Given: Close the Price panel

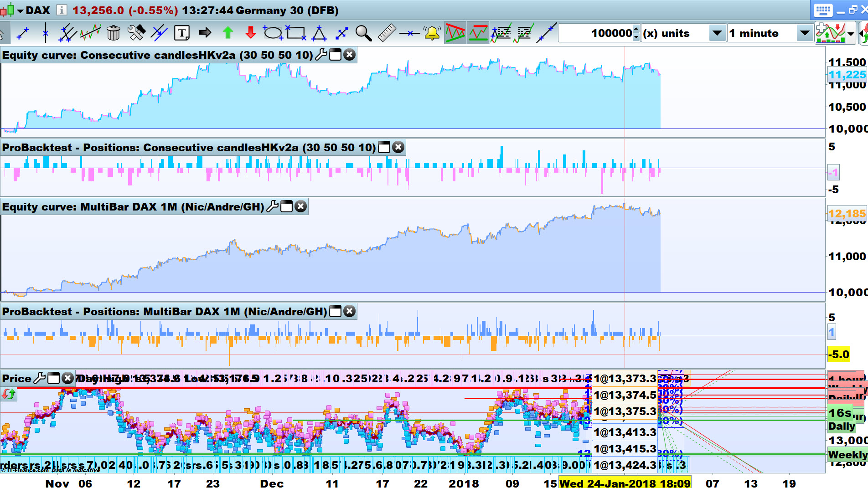Looking at the screenshot, I should click(67, 378).
